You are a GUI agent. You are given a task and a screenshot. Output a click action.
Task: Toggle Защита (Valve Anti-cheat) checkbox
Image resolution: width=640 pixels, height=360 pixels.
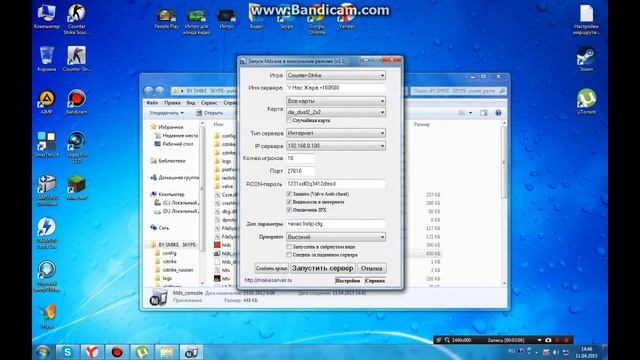pos(289,194)
